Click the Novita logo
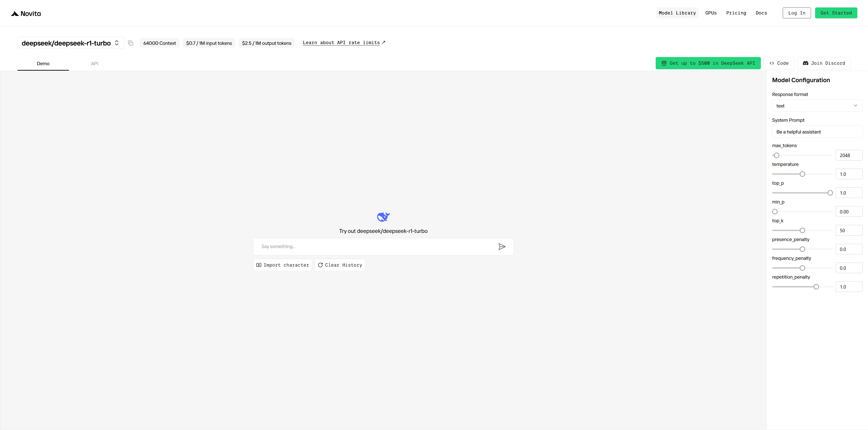The height and width of the screenshot is (430, 868). [x=26, y=14]
